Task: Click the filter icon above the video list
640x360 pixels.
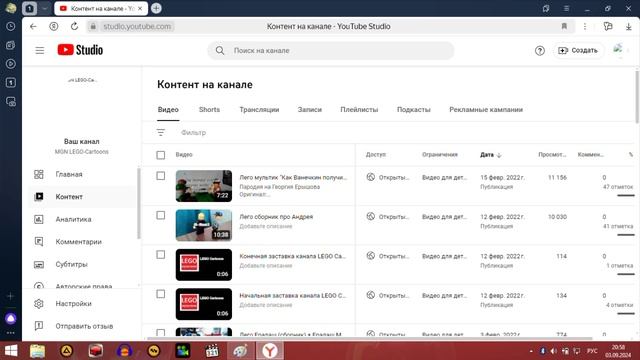Action: point(161,132)
